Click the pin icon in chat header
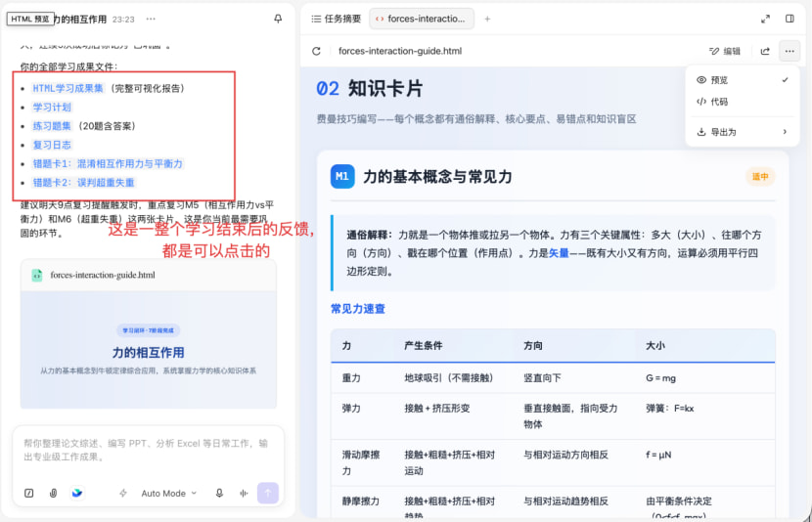 pos(278,19)
